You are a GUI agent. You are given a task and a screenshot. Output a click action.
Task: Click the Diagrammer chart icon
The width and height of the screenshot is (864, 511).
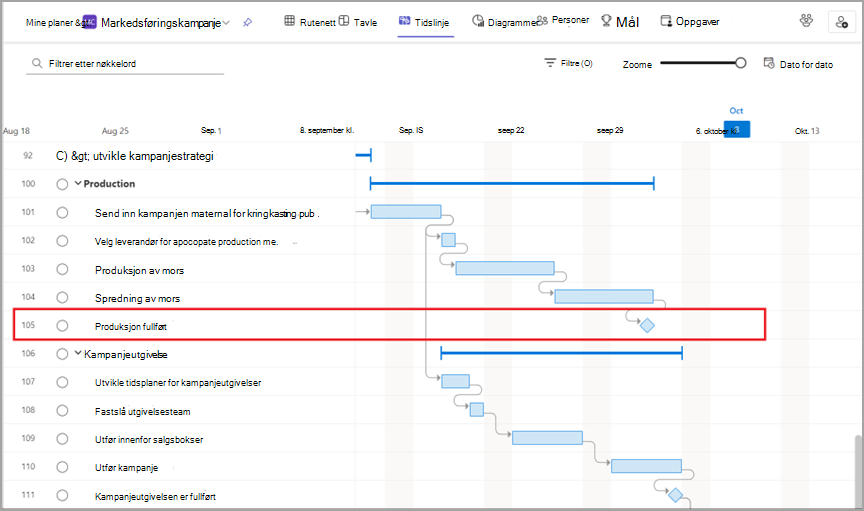[x=478, y=21]
